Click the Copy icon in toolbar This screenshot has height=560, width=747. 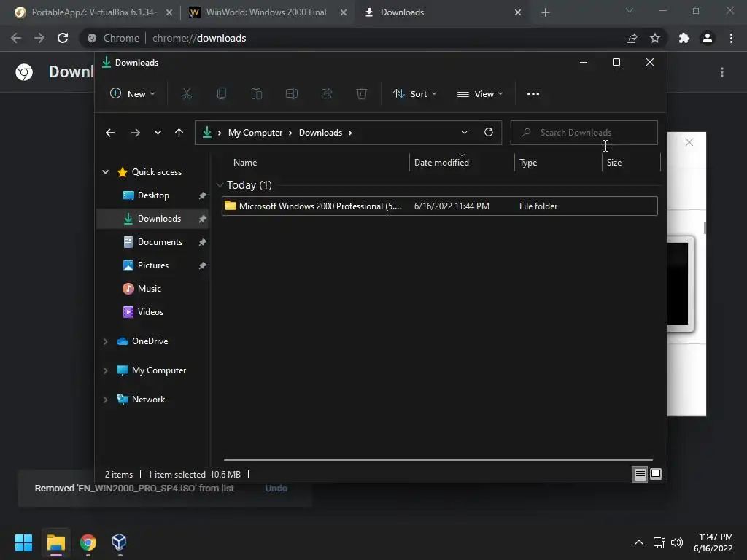pyautogui.click(x=222, y=94)
